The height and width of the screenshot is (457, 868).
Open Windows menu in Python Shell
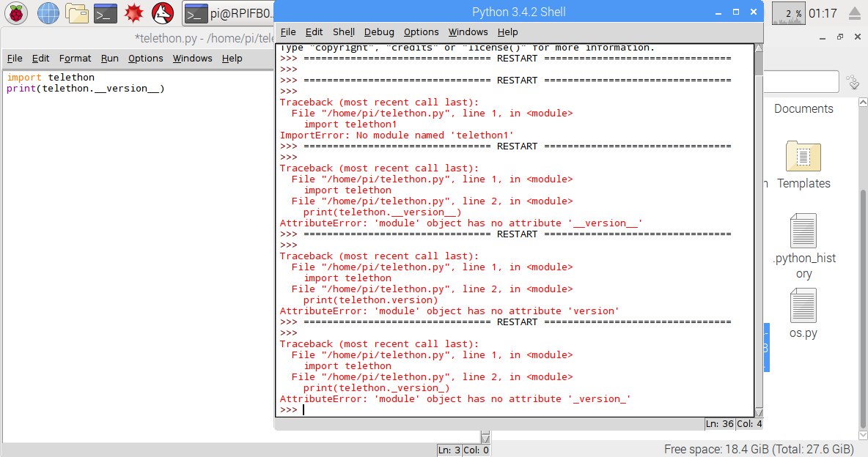(x=468, y=32)
